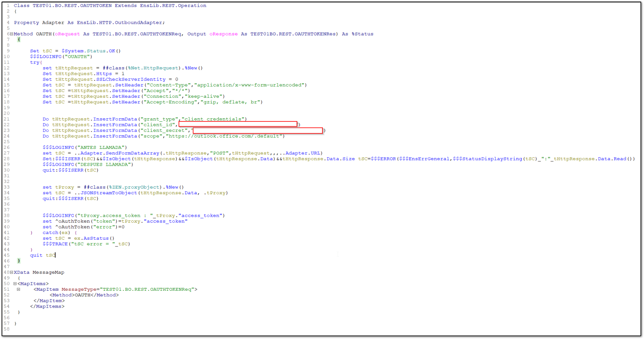Image resolution: width=644 pixels, height=339 pixels.
Task: Click line number 1 in gutter
Action: pyautogui.click(x=8, y=6)
